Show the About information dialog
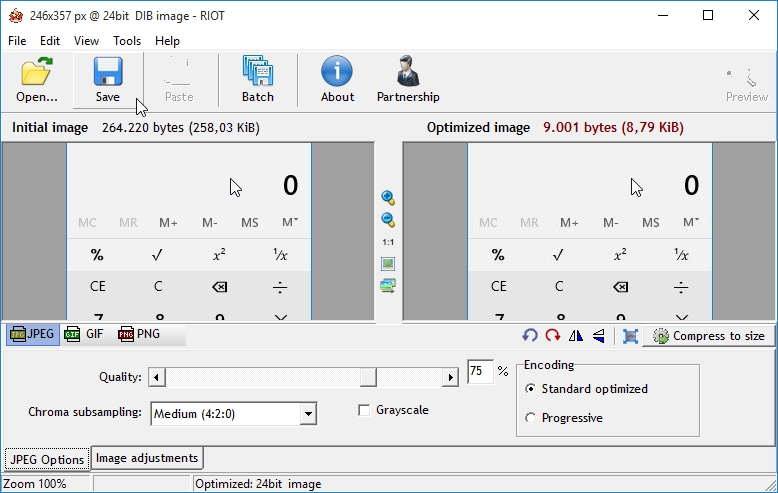Screen dimensions: 778x493 [x=337, y=79]
